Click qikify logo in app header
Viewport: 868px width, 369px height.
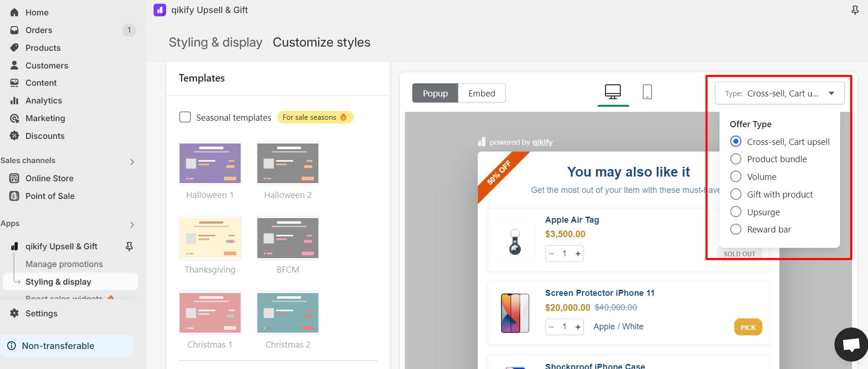pyautogui.click(x=160, y=10)
